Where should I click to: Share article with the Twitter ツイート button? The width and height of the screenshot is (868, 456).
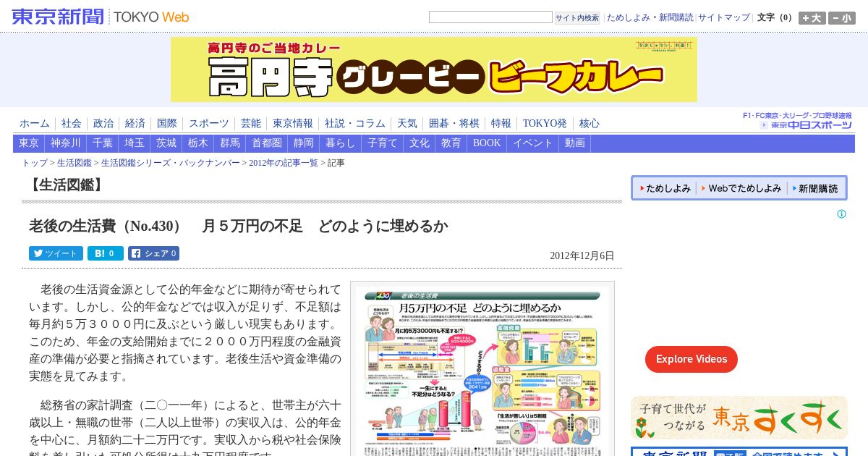pyautogui.click(x=56, y=253)
